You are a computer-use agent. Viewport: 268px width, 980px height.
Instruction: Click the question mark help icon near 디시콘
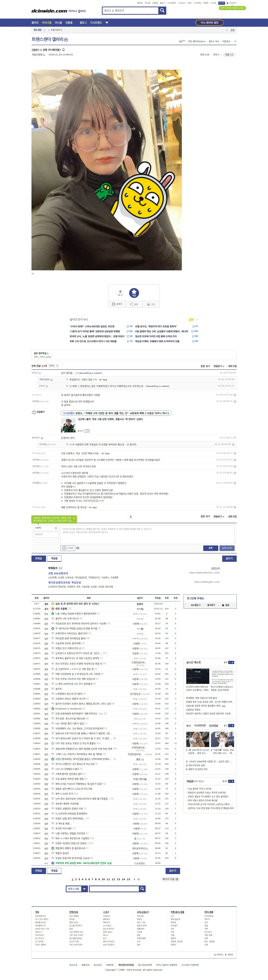[77, 548]
